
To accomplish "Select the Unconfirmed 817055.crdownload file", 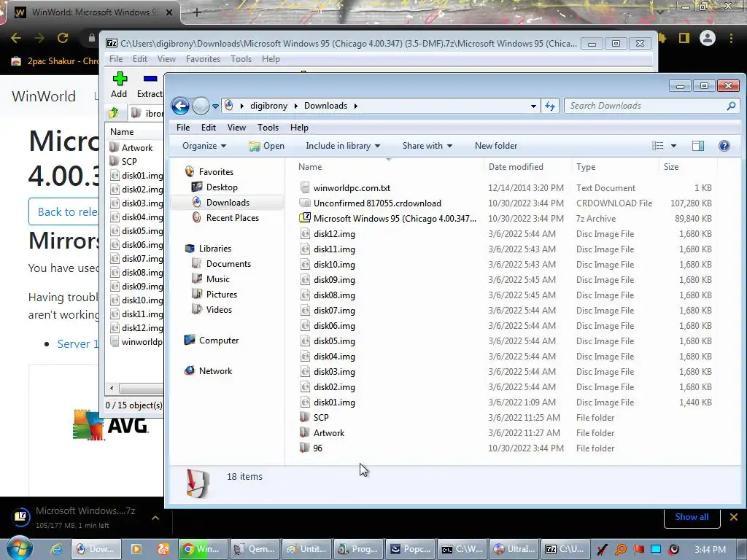I will pyautogui.click(x=377, y=203).
